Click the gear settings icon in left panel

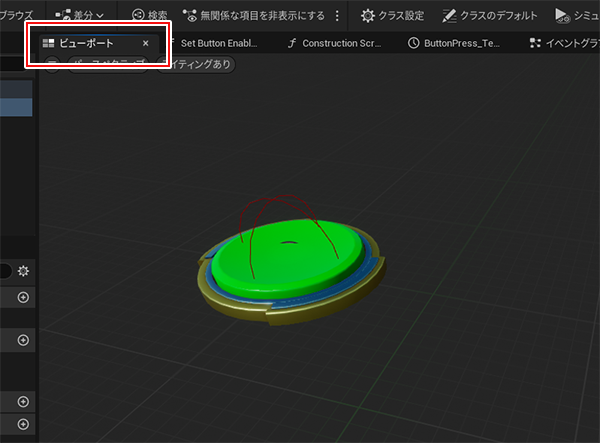tap(23, 271)
